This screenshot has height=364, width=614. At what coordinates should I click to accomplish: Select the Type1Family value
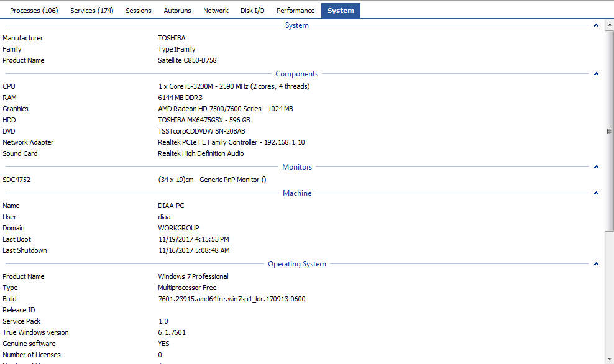pyautogui.click(x=176, y=49)
